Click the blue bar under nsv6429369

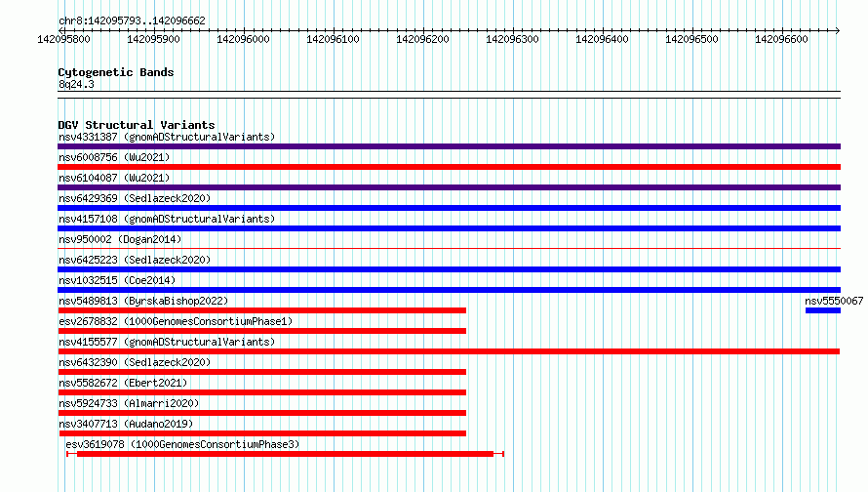click(x=449, y=208)
